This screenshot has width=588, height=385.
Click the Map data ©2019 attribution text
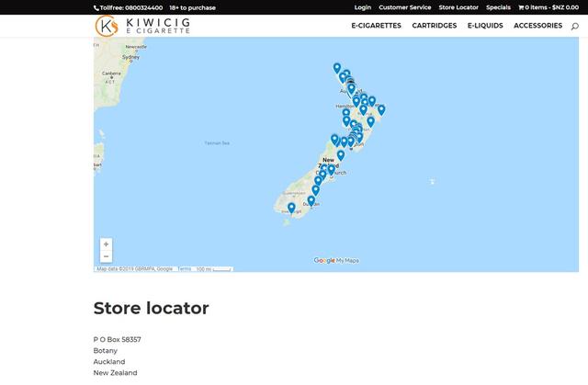click(x=135, y=269)
